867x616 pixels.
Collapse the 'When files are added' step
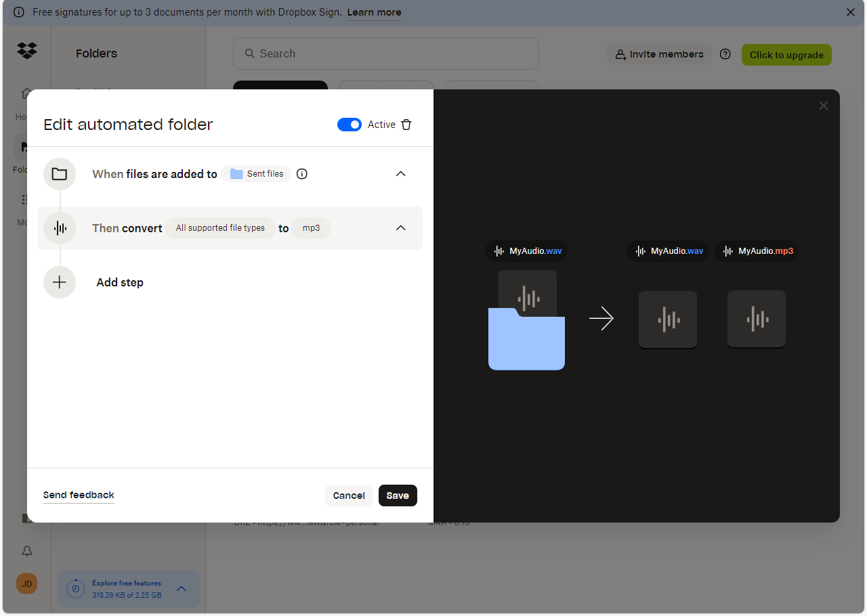coord(400,174)
